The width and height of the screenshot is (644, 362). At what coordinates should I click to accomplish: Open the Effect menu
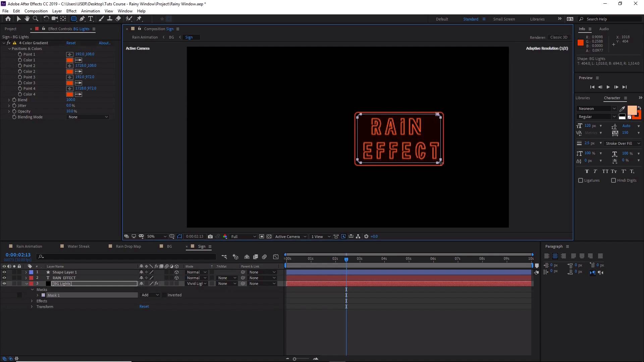pos(71,11)
